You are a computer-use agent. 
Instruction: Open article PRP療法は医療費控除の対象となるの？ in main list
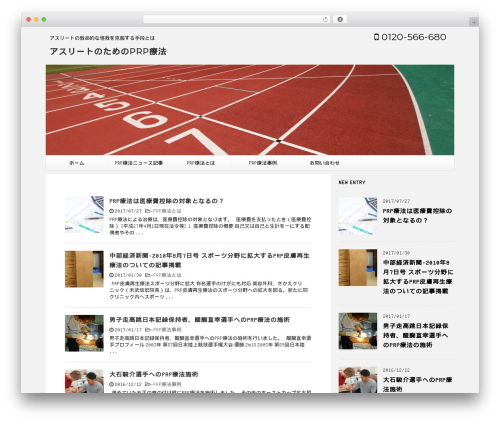(166, 201)
